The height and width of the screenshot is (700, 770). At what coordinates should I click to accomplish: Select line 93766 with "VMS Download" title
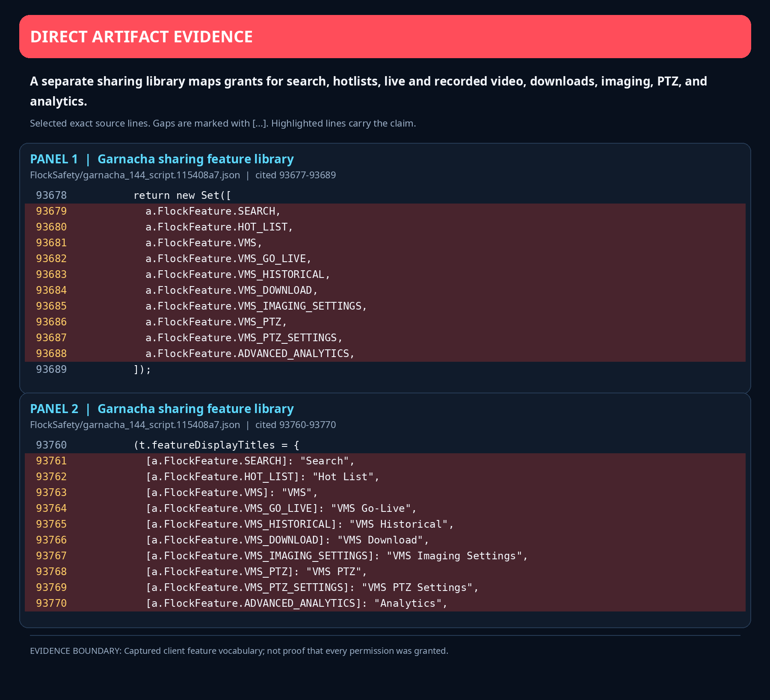(385, 540)
